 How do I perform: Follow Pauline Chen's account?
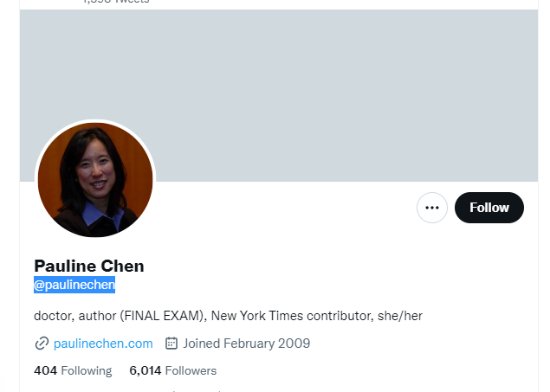(x=489, y=208)
